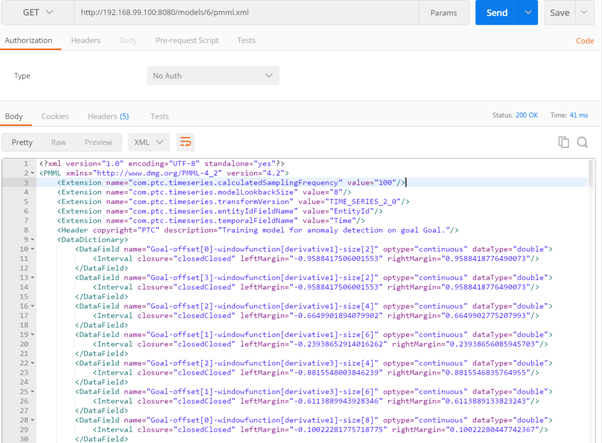Switch to the request Headers tab
This screenshot has width=602, height=443.
(x=86, y=40)
